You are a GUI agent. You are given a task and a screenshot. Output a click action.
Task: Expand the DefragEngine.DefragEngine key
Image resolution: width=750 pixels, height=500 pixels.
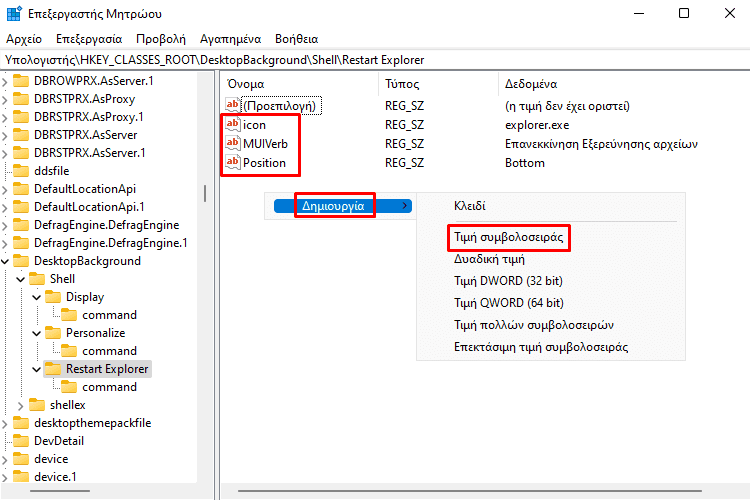(5, 225)
